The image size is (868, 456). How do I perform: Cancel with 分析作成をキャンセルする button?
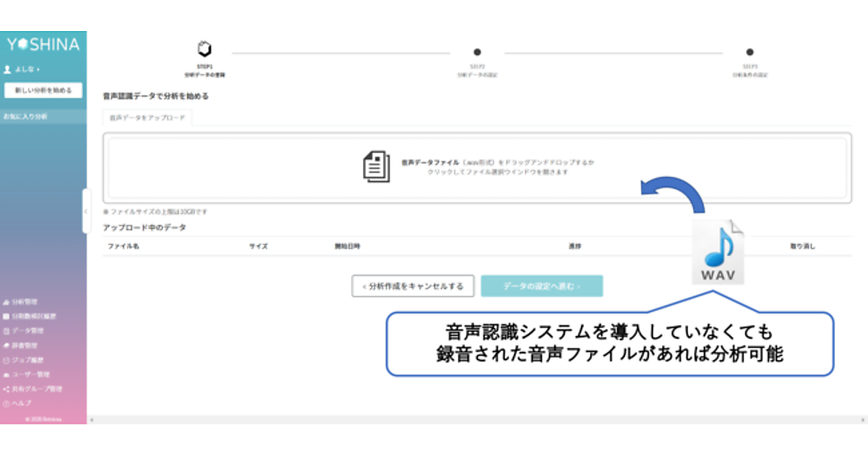(413, 286)
